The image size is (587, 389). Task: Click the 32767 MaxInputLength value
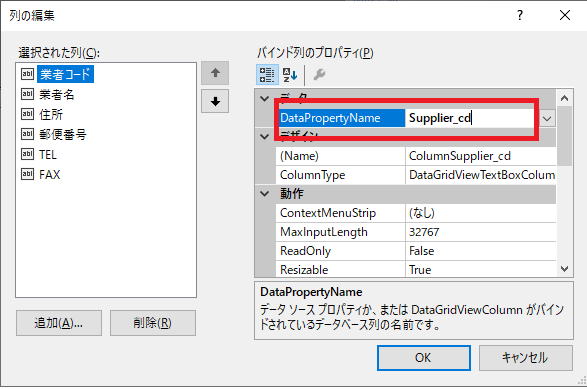424,232
